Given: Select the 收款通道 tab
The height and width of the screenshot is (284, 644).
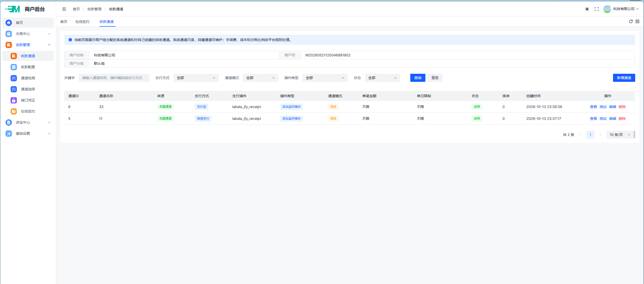Looking at the screenshot, I should click(x=107, y=22).
